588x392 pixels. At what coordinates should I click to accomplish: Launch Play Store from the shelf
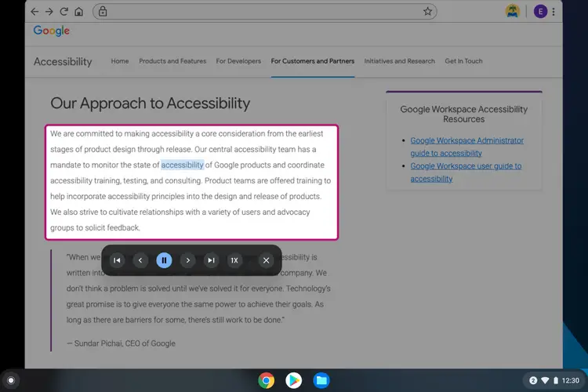[x=294, y=380]
